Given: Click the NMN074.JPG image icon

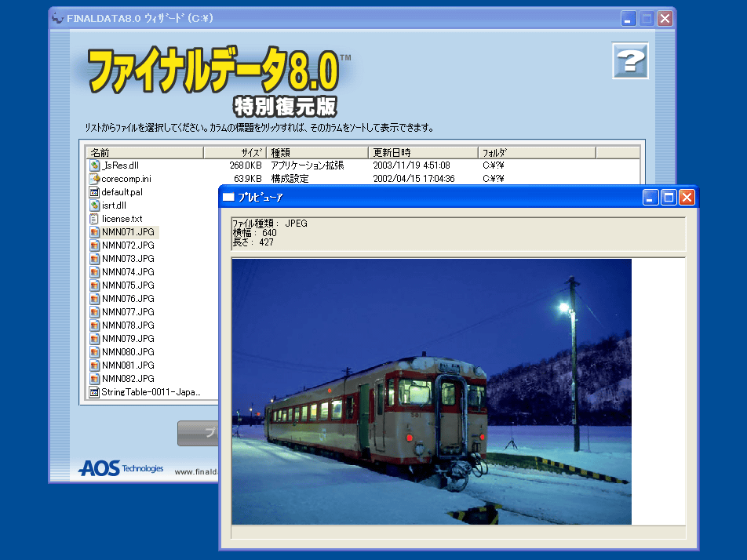Looking at the screenshot, I should pos(94,272).
